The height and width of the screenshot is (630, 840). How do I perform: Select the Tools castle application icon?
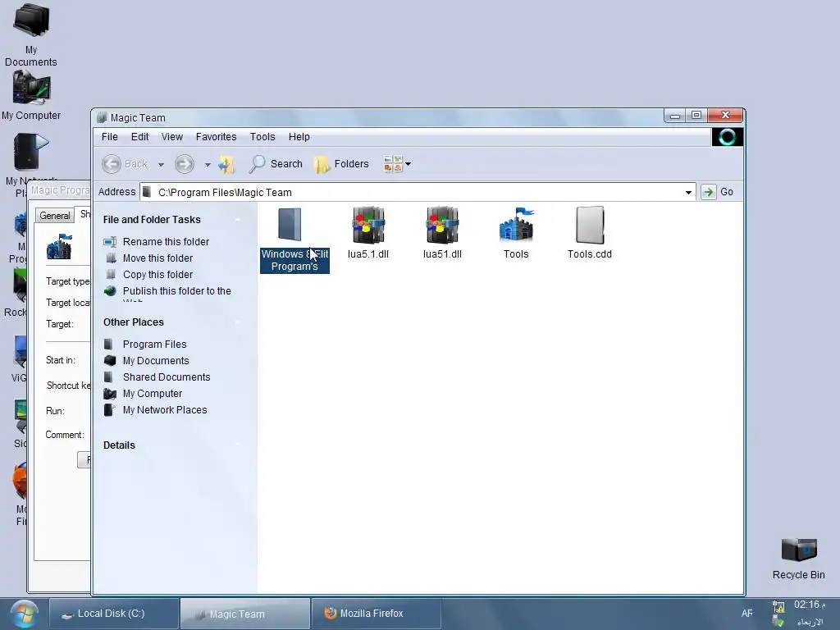(x=516, y=225)
